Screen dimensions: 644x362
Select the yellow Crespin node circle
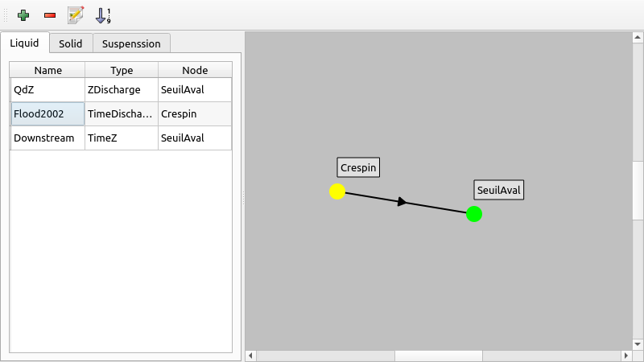pos(337,191)
